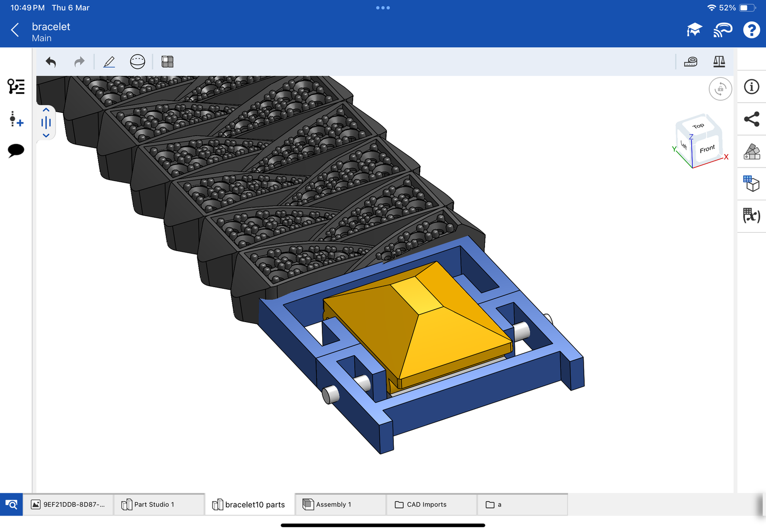Select the sketch pencil tool
766x532 pixels.
click(109, 62)
